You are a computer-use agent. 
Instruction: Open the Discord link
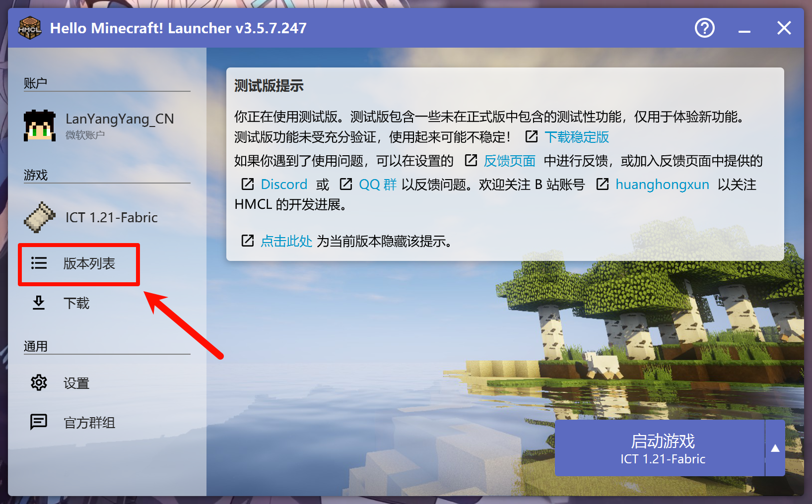coord(284,185)
